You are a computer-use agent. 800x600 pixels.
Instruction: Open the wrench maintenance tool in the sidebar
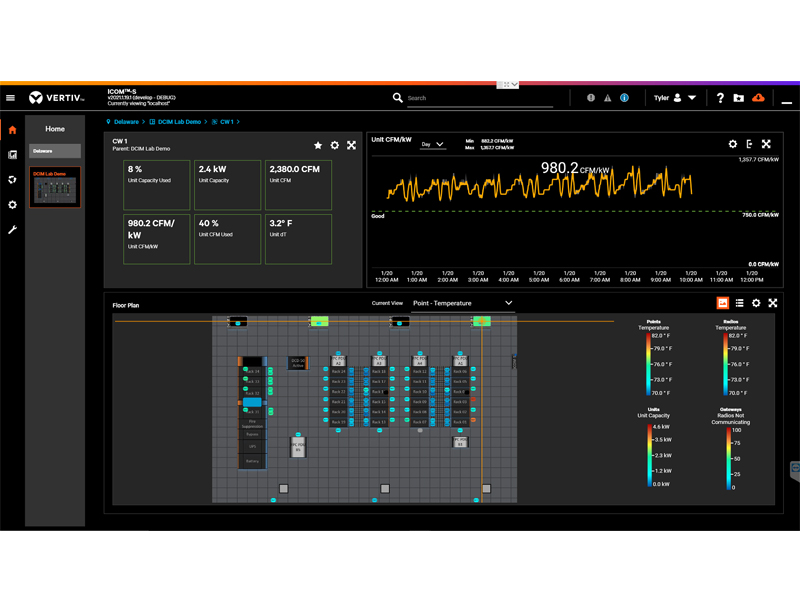pyautogui.click(x=11, y=230)
